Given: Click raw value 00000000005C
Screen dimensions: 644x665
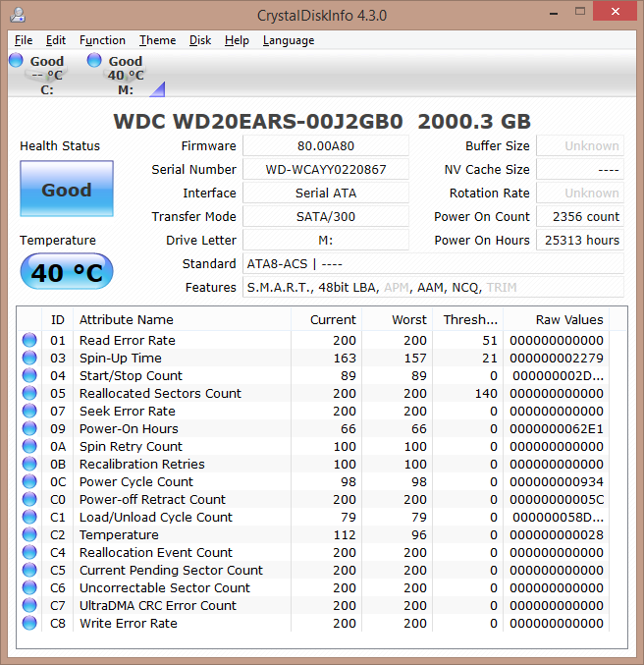Looking at the screenshot, I should click(x=557, y=499).
